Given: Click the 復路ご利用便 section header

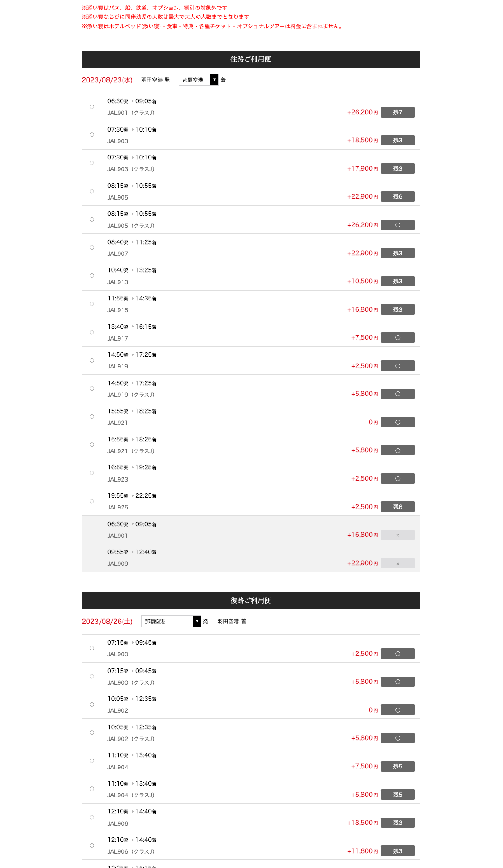Looking at the screenshot, I should pyautogui.click(x=251, y=601).
